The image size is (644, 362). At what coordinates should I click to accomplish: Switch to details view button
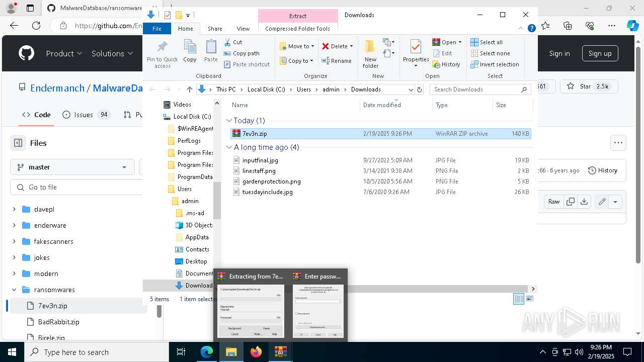[x=519, y=299]
